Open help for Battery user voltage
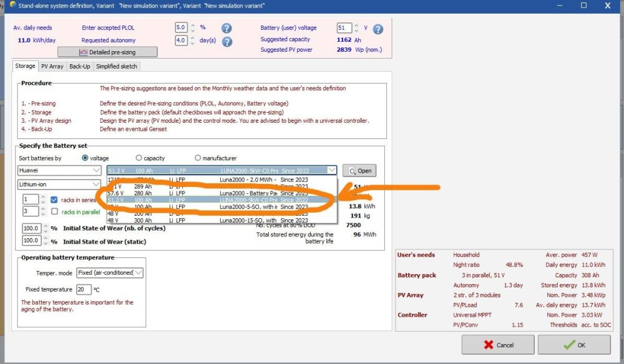The height and width of the screenshot is (364, 624). (378, 29)
